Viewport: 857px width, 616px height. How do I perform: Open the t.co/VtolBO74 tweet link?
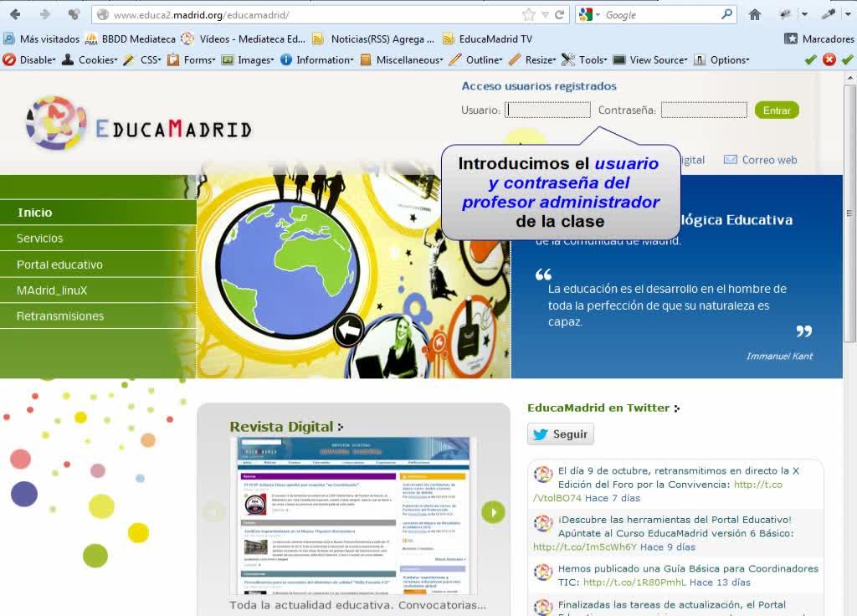point(658,491)
